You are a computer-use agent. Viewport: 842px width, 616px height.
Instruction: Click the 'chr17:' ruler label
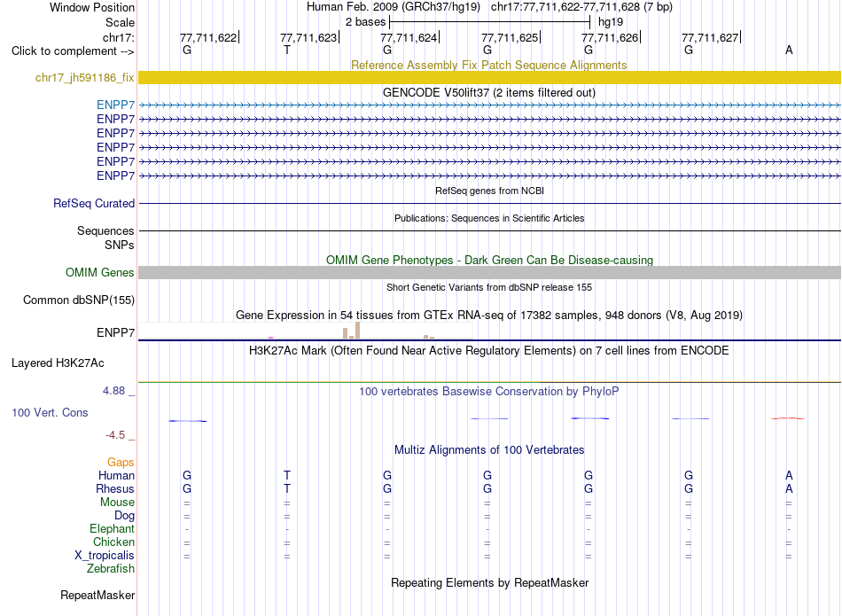pos(118,37)
